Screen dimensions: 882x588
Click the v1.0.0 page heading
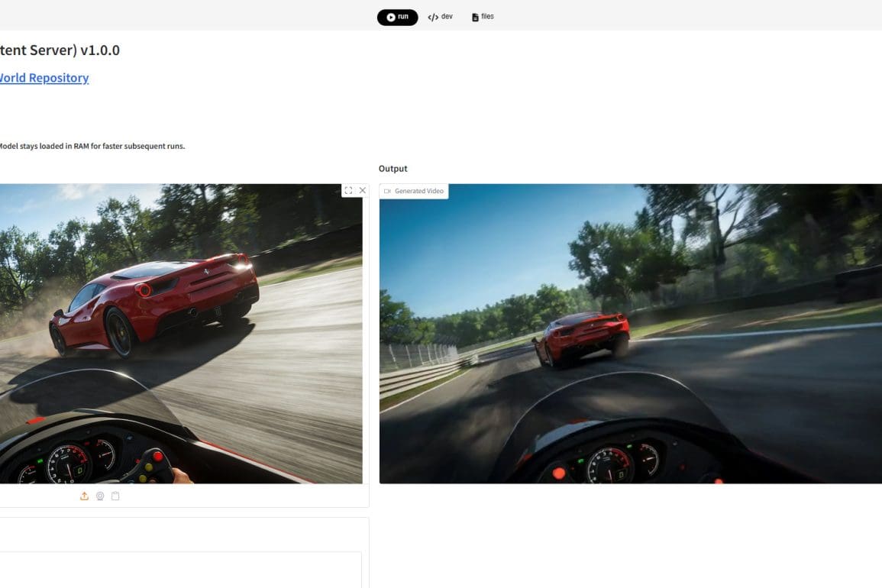[60, 50]
